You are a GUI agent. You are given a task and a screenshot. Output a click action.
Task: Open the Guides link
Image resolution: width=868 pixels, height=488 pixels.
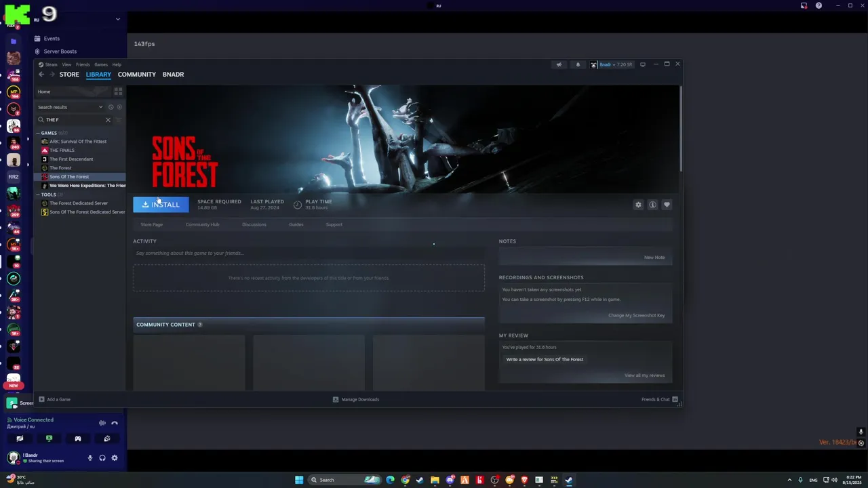(x=296, y=224)
